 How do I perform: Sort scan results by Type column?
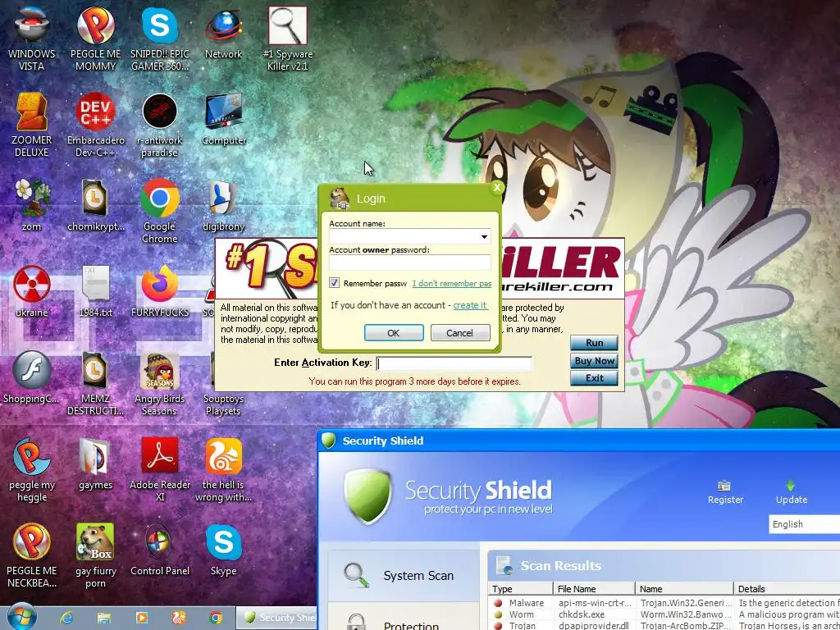[x=521, y=589]
